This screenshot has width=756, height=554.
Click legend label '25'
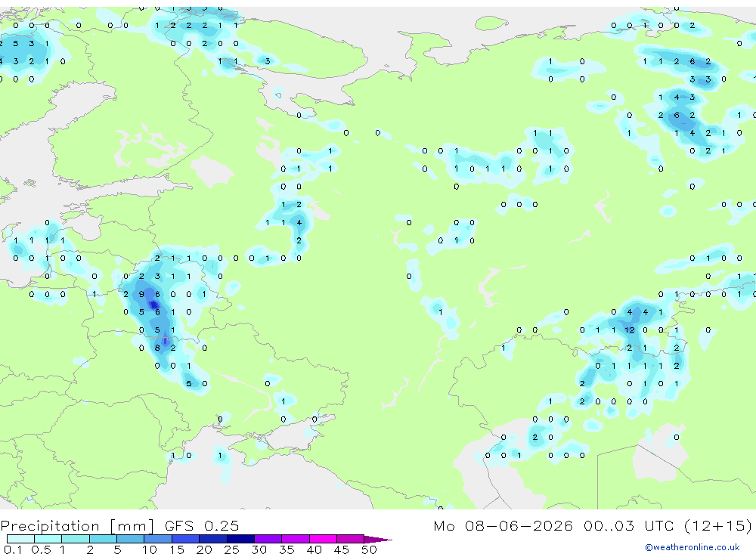click(x=231, y=549)
